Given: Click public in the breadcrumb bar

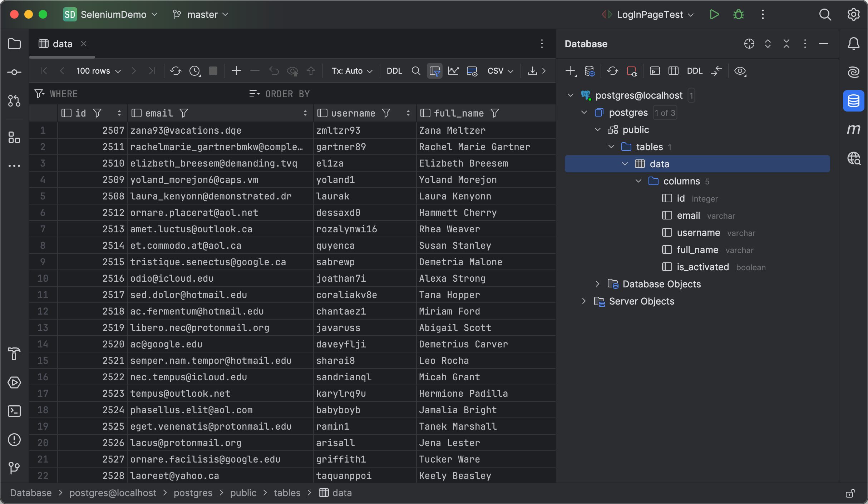Looking at the screenshot, I should click(x=243, y=493).
